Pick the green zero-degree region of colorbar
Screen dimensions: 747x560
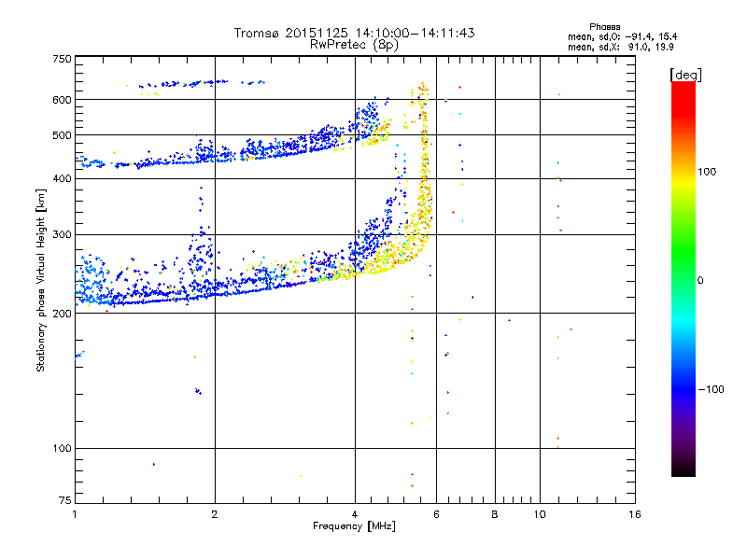tap(683, 279)
